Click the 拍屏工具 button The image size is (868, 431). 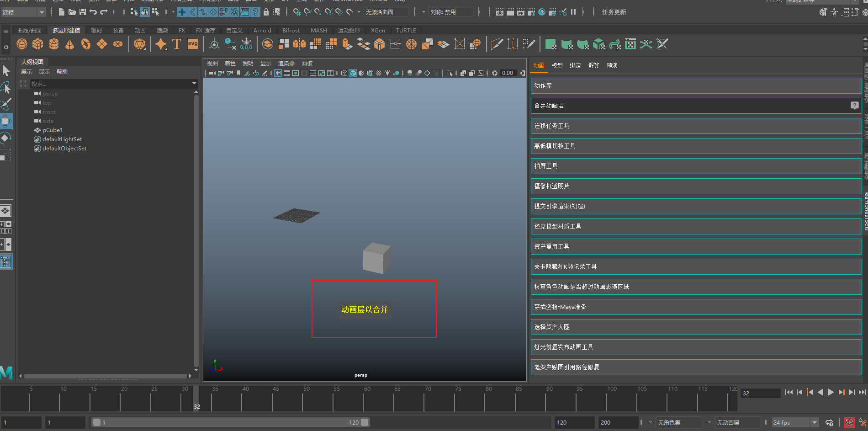pyautogui.click(x=696, y=166)
